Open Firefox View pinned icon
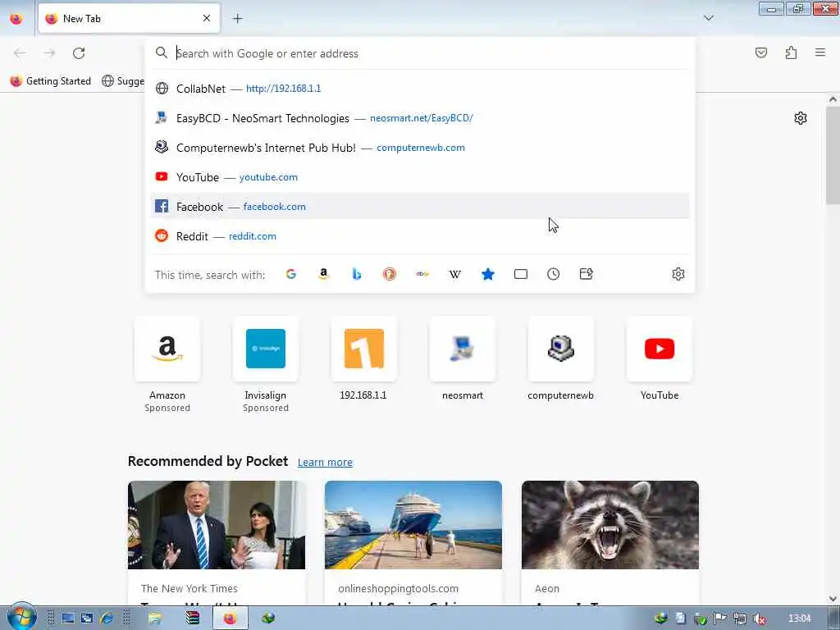The height and width of the screenshot is (630, 840). pyautogui.click(x=16, y=19)
